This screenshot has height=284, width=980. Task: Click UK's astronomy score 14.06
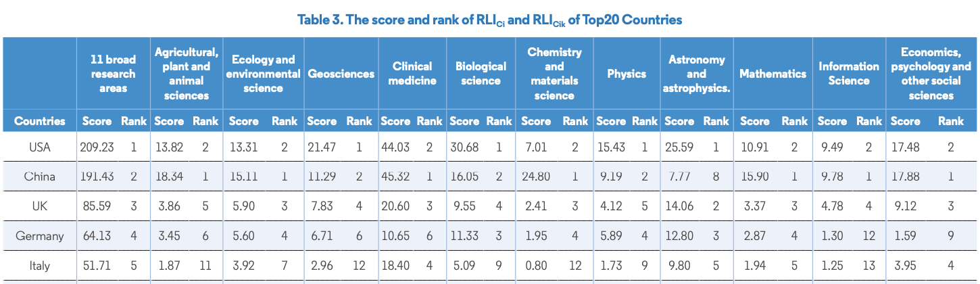679,206
